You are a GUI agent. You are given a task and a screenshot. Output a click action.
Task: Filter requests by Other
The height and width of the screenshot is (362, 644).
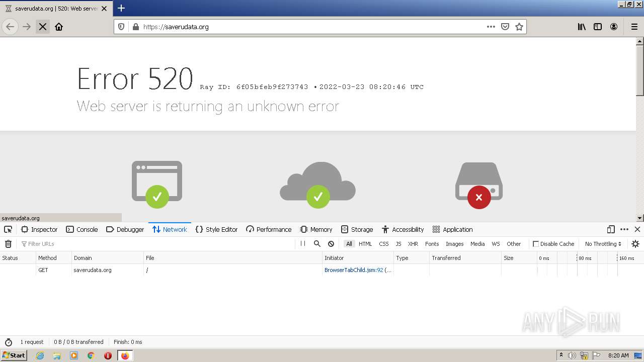pos(514,244)
